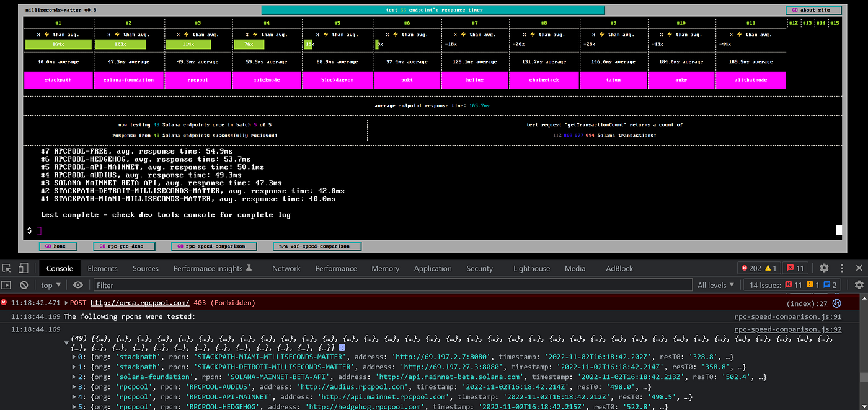
Task: Click the terminal prompt cursor after $
Action: point(39,231)
